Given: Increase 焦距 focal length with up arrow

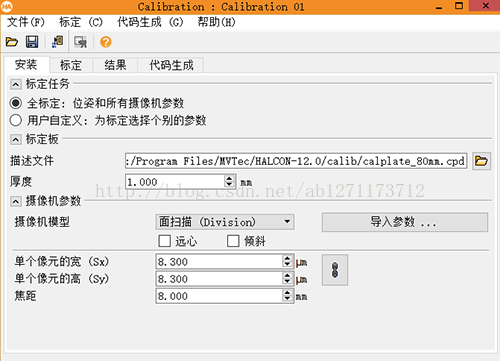Looking at the screenshot, I should coord(287,292).
